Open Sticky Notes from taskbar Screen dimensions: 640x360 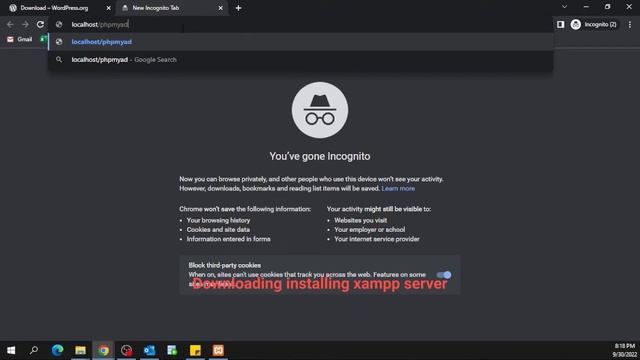pyautogui.click(x=195, y=350)
